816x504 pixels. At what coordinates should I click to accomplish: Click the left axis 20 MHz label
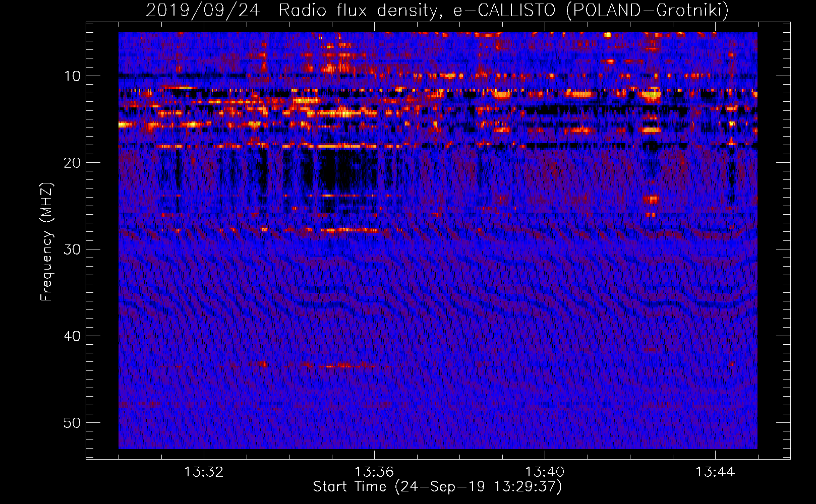point(72,163)
